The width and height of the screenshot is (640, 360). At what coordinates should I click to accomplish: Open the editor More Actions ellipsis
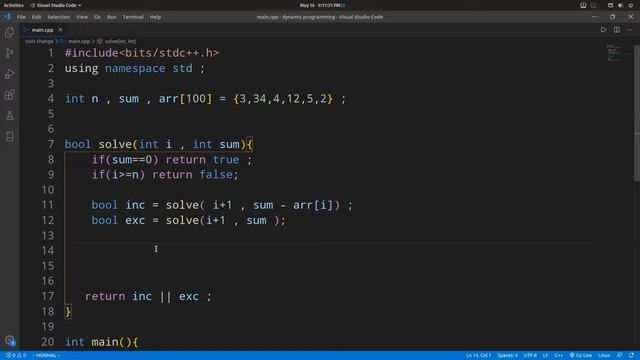pos(629,30)
